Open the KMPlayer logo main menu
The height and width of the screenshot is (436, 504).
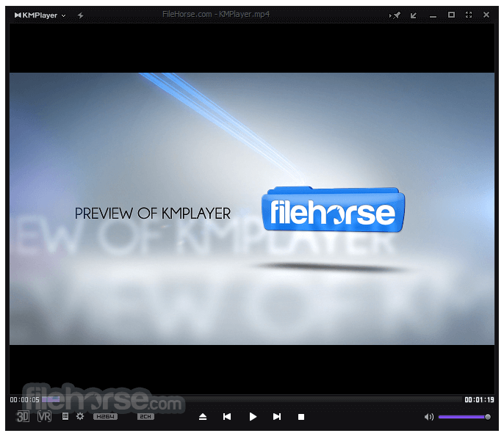coord(40,15)
